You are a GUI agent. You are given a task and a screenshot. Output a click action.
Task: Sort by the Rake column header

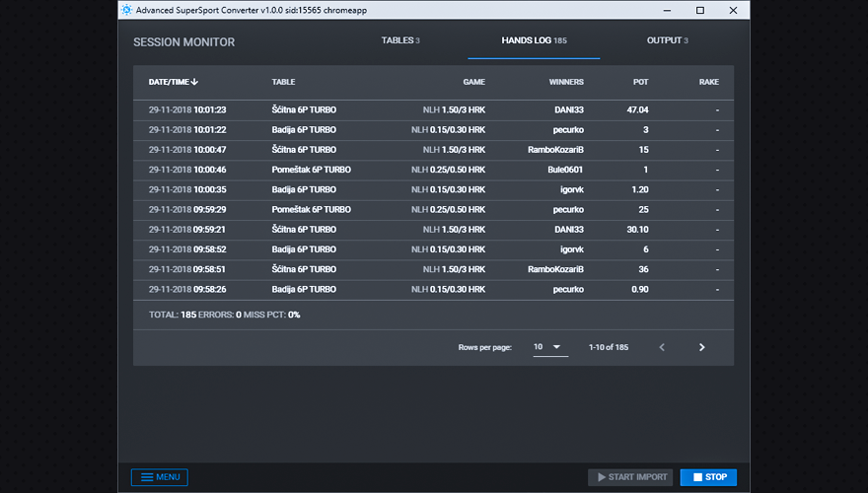click(x=708, y=82)
